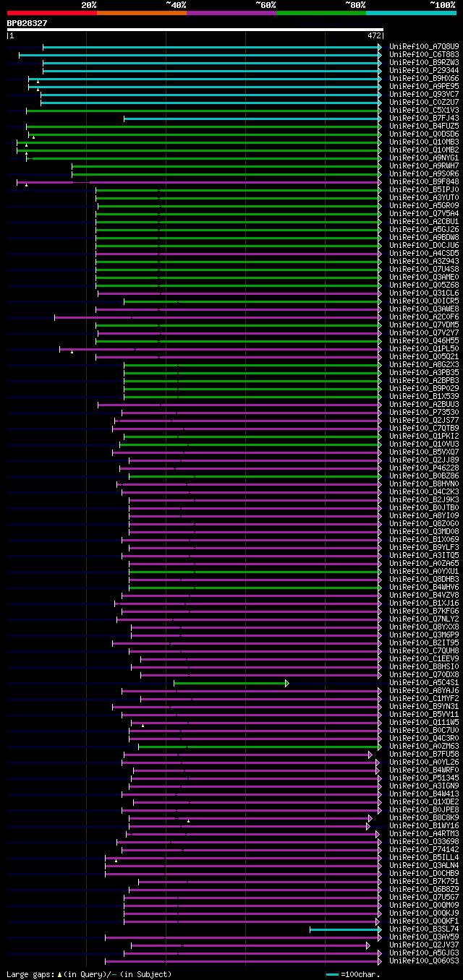Click the green ~80% identity legend swatch

point(320,12)
